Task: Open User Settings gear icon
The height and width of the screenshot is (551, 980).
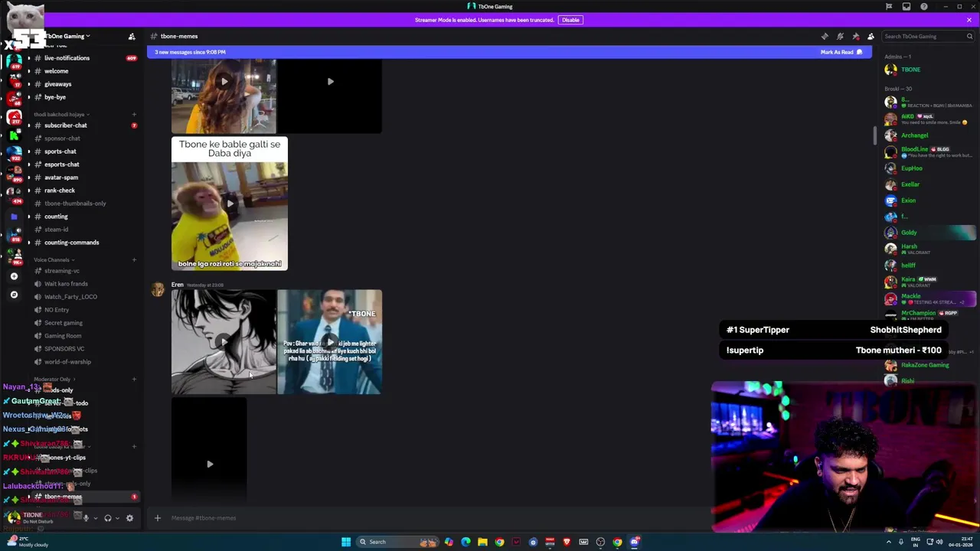Action: click(129, 518)
